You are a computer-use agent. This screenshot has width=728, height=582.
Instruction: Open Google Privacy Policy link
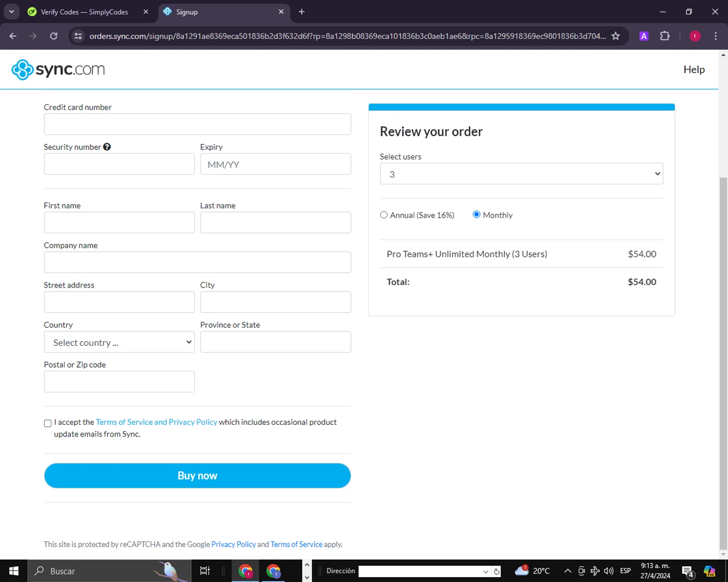[x=233, y=544]
